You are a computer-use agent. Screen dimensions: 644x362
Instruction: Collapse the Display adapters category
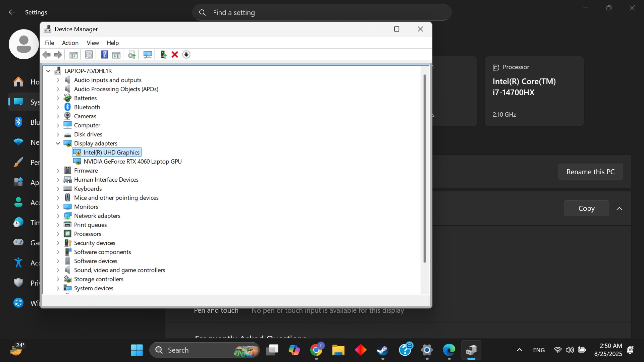click(58, 143)
